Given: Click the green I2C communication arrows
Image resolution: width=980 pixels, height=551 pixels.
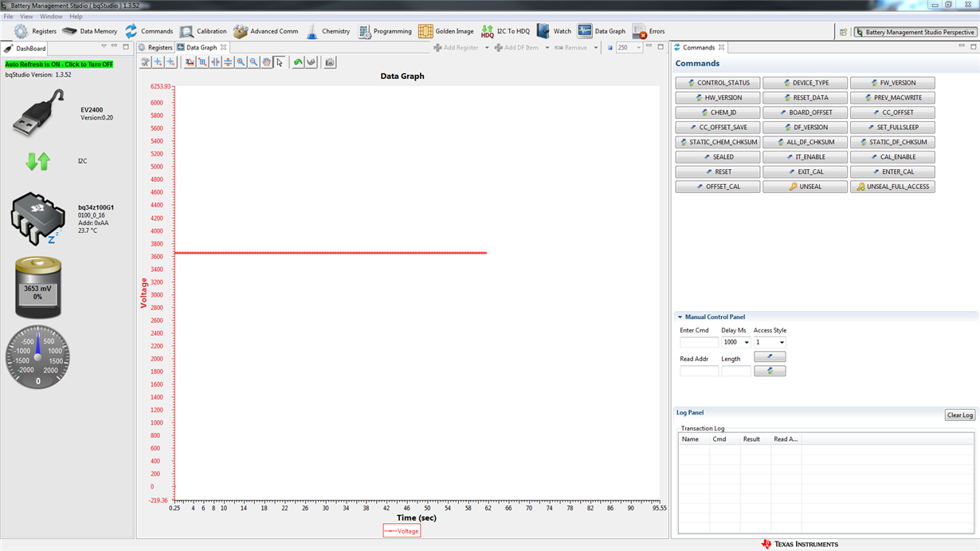Looking at the screenshot, I should point(37,161).
